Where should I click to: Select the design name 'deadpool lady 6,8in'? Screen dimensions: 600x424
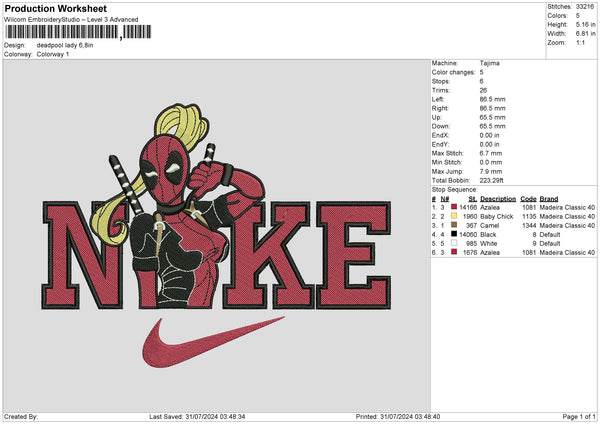[x=65, y=45]
